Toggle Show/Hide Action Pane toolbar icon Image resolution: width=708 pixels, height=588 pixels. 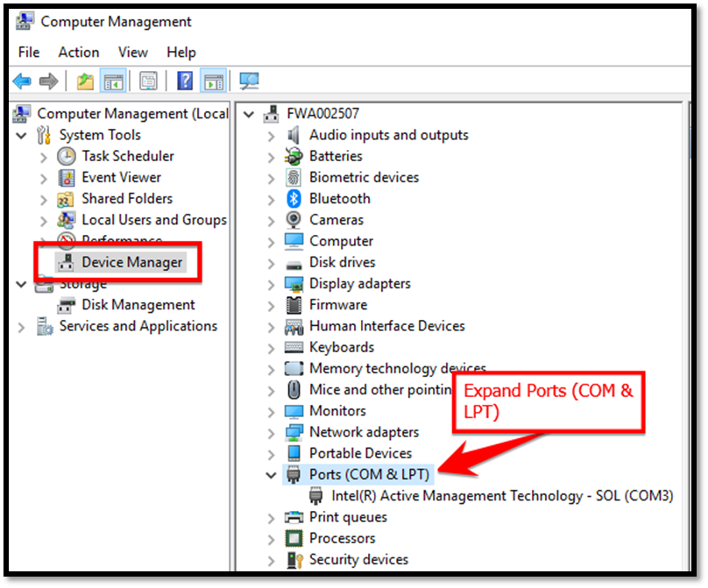coord(213,81)
